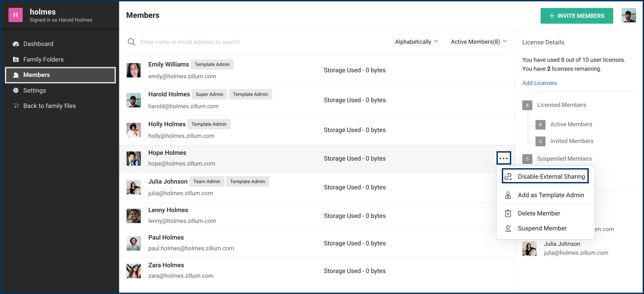Select Suspended Members in license tree

coord(564,159)
